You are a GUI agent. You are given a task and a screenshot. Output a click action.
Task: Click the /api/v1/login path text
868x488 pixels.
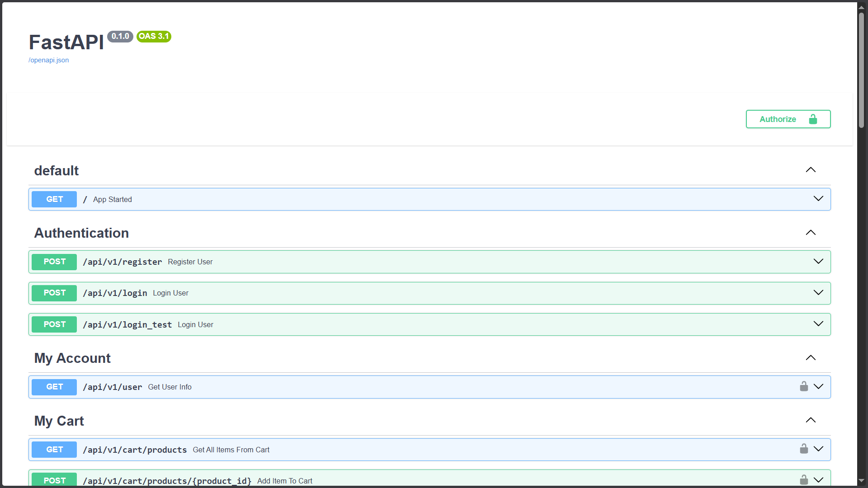(x=115, y=293)
